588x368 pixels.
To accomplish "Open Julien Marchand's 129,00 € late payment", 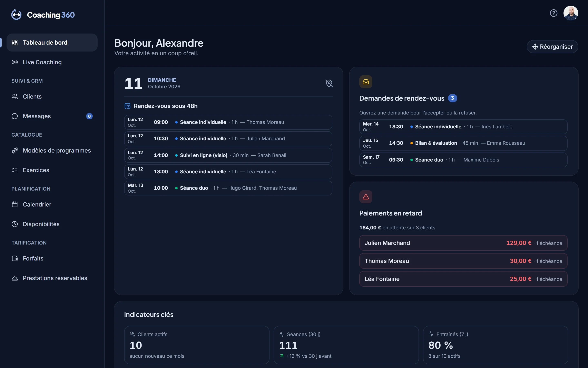I will point(463,243).
